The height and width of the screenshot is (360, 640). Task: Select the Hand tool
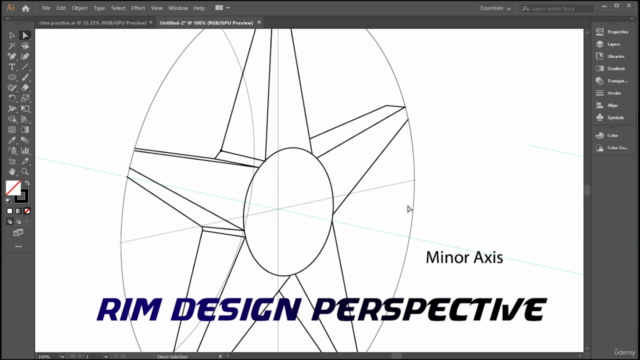[12, 172]
